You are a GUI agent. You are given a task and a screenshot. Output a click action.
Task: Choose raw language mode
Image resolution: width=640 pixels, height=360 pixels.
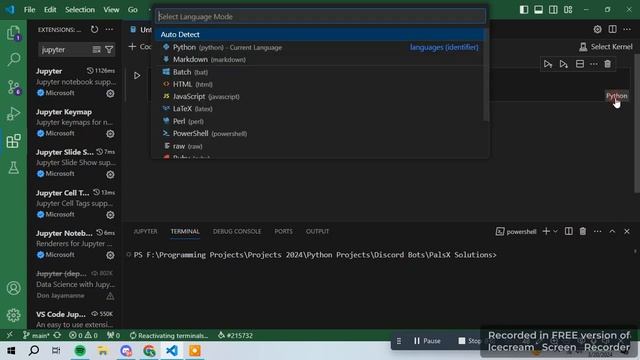point(320,146)
